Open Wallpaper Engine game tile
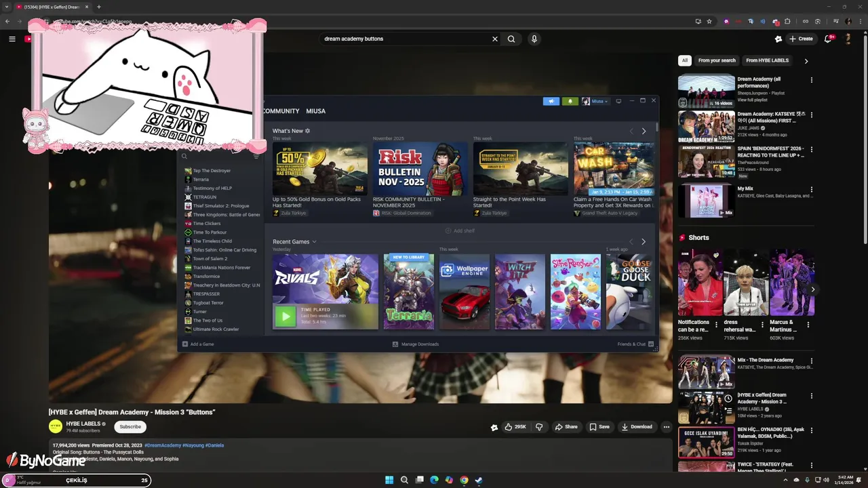 point(465,291)
